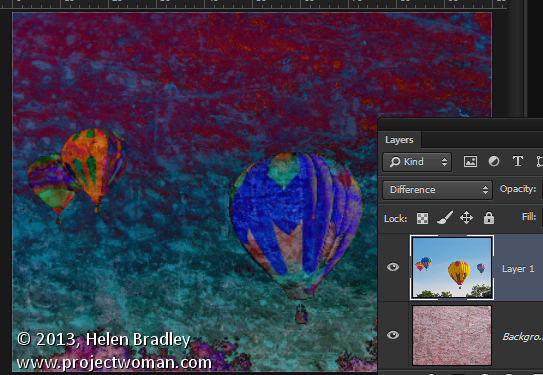Click the Opacity label

518,189
